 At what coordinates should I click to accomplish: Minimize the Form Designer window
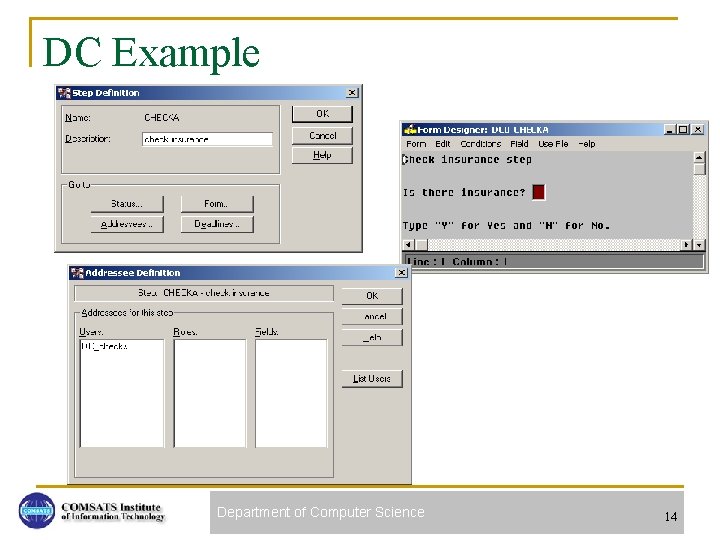(x=670, y=130)
